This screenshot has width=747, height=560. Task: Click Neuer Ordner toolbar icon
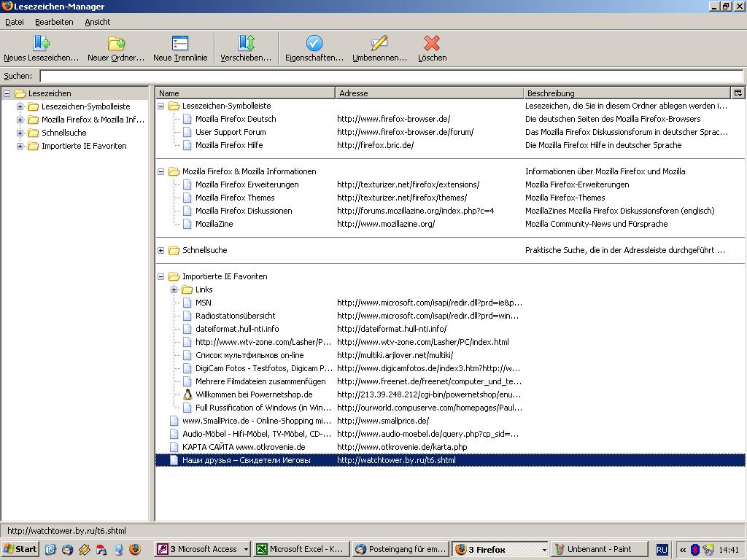116,43
